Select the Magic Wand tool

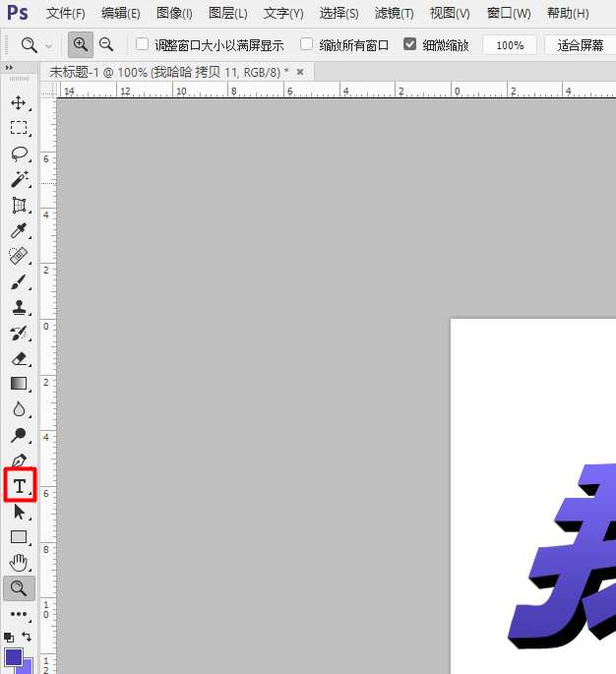pyautogui.click(x=19, y=179)
